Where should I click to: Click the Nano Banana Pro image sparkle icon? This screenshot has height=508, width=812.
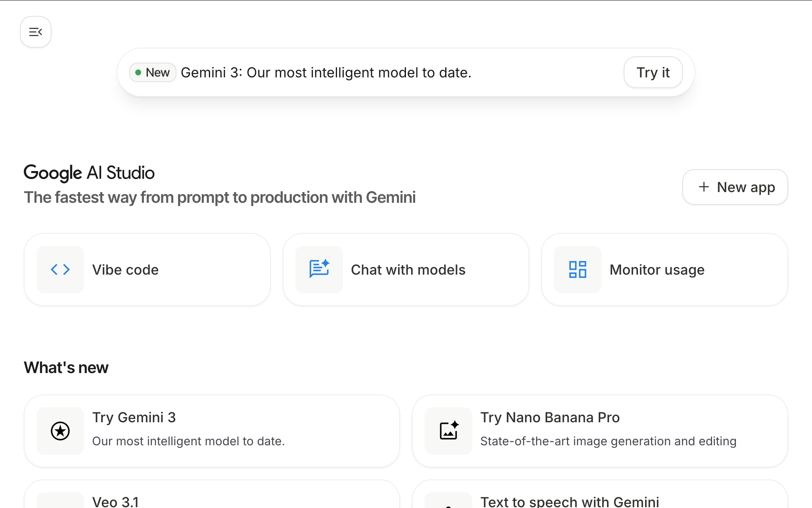448,431
